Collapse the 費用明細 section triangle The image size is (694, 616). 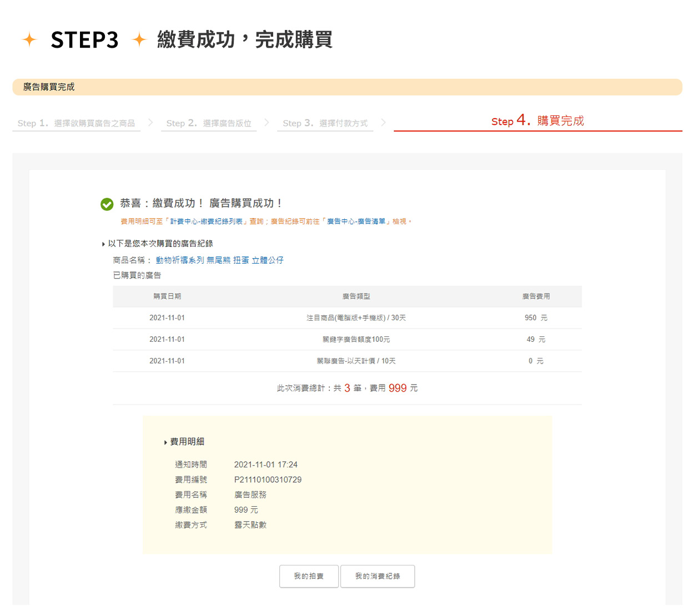(x=165, y=442)
